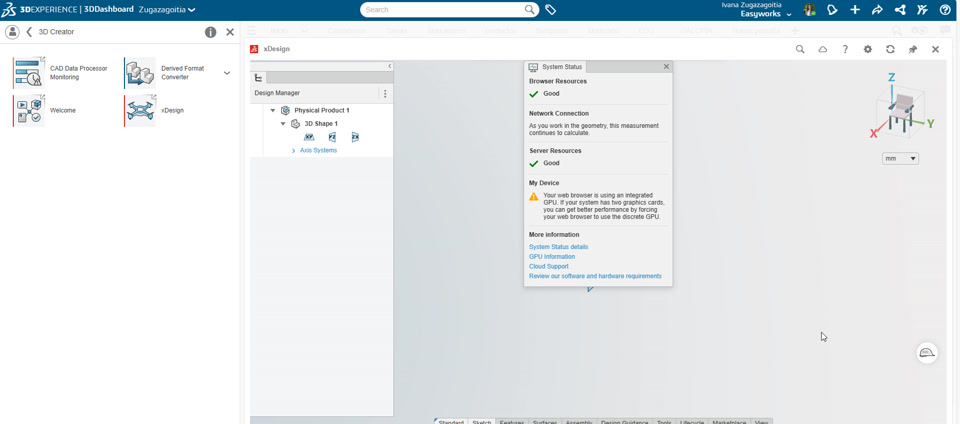
Task: Click the refresh icon in xDesign header
Action: click(x=890, y=49)
